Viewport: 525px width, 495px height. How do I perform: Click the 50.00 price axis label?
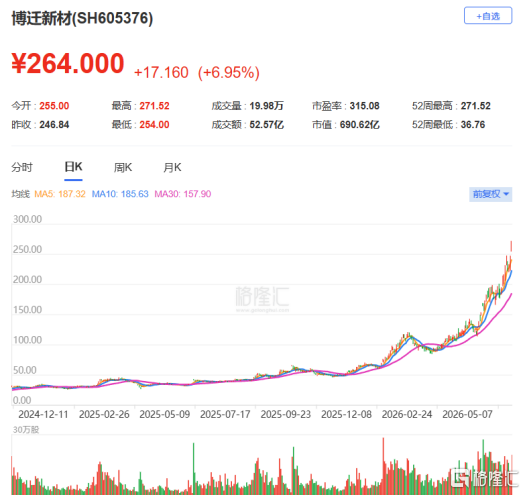click(x=25, y=370)
